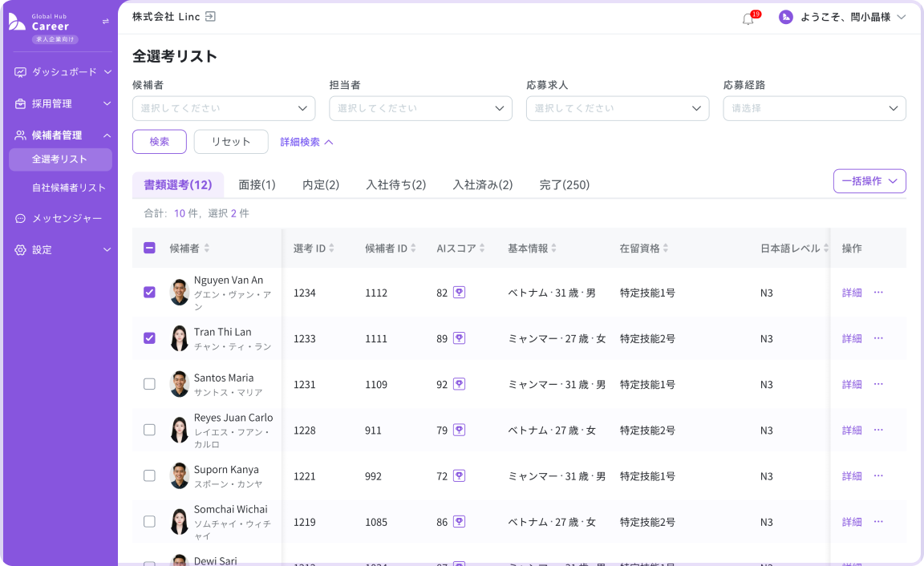Click the 候補者管理 people icon

20,135
